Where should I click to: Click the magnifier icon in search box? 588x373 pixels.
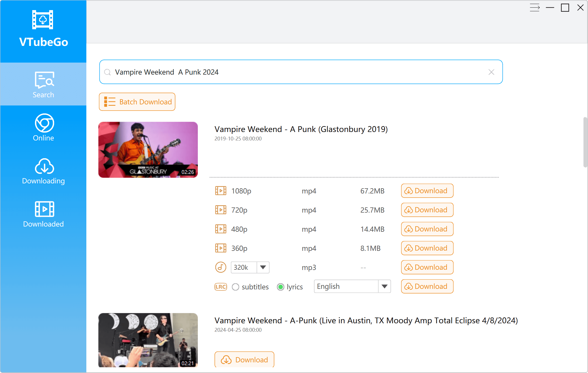pos(107,72)
